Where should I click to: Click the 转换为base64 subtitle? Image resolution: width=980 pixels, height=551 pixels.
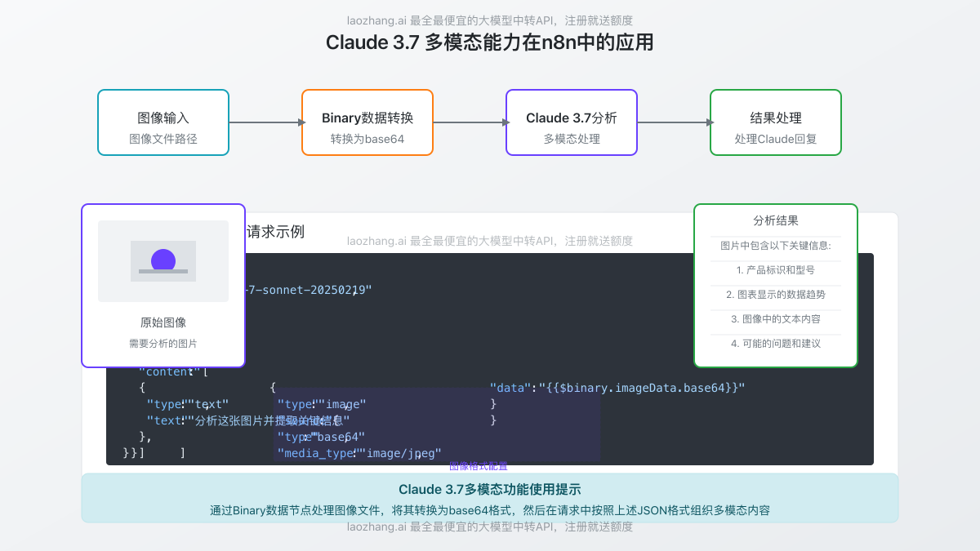[x=367, y=139]
